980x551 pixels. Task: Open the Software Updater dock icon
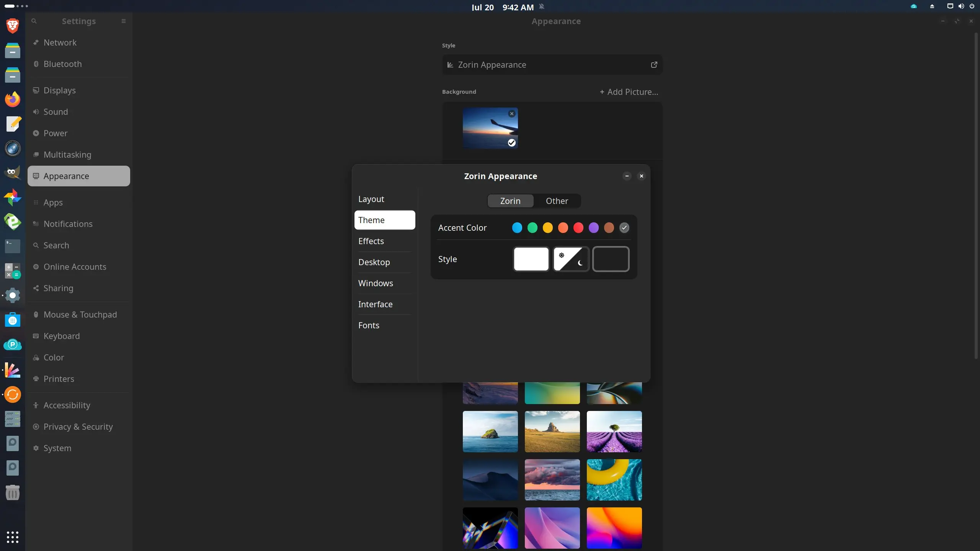(13, 395)
